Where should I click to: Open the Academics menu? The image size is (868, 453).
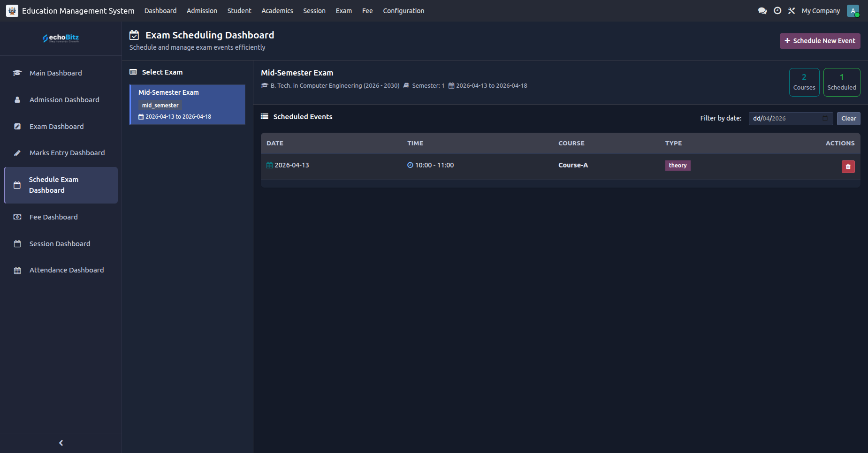(277, 11)
